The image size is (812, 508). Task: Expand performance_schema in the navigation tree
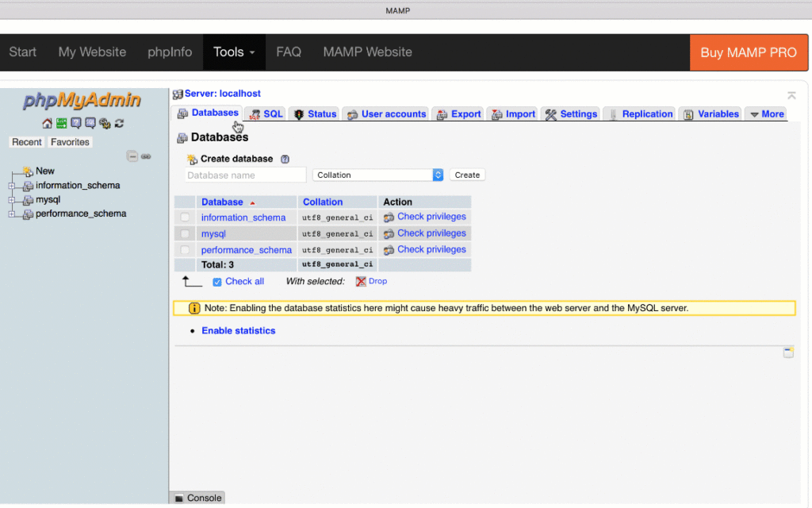tap(11, 214)
